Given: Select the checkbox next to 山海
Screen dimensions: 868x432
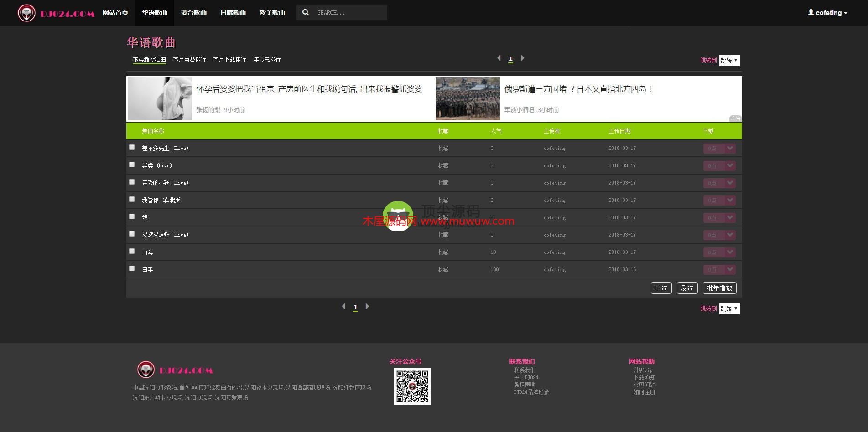Looking at the screenshot, I should pyautogui.click(x=132, y=251).
